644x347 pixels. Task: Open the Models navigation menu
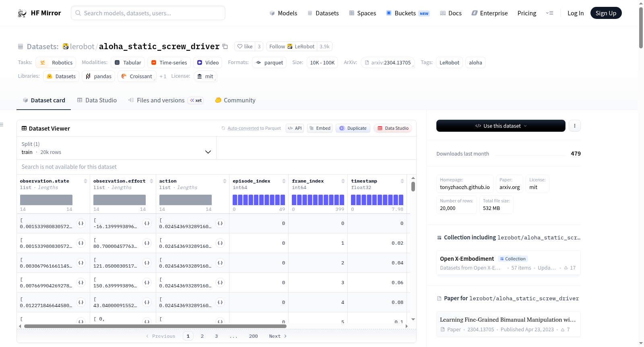coord(283,13)
